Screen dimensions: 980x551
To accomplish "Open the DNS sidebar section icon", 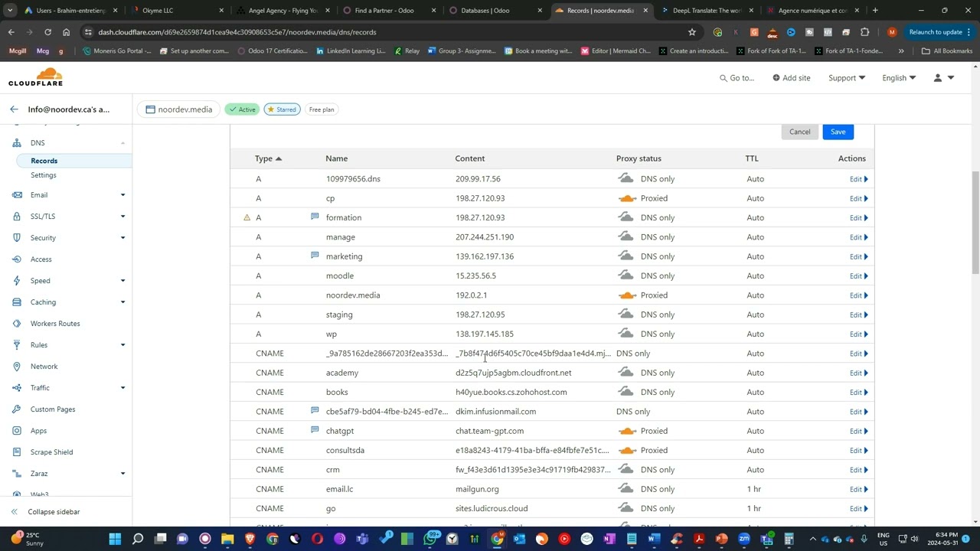I will tap(17, 143).
